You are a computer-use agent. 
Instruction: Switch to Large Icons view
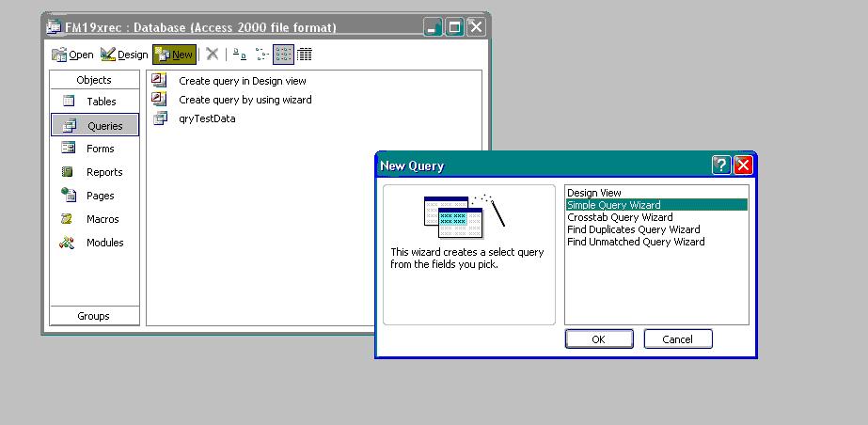(239, 55)
